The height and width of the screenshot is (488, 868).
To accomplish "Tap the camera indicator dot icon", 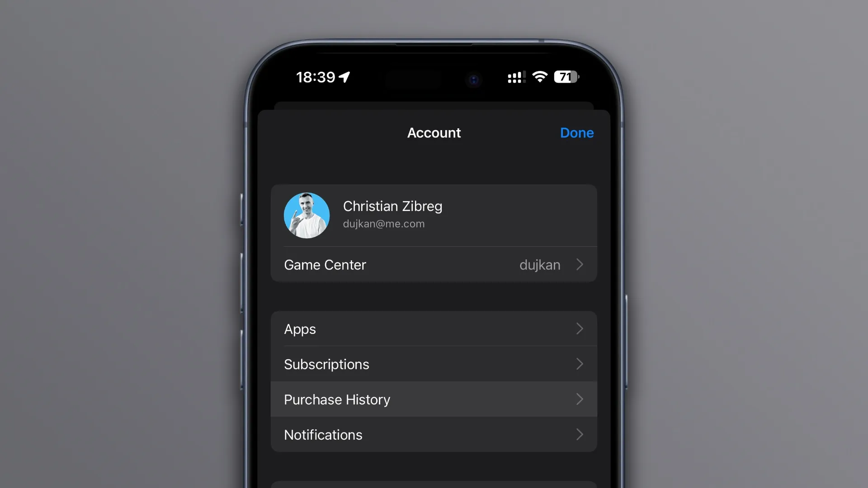I will tap(473, 78).
